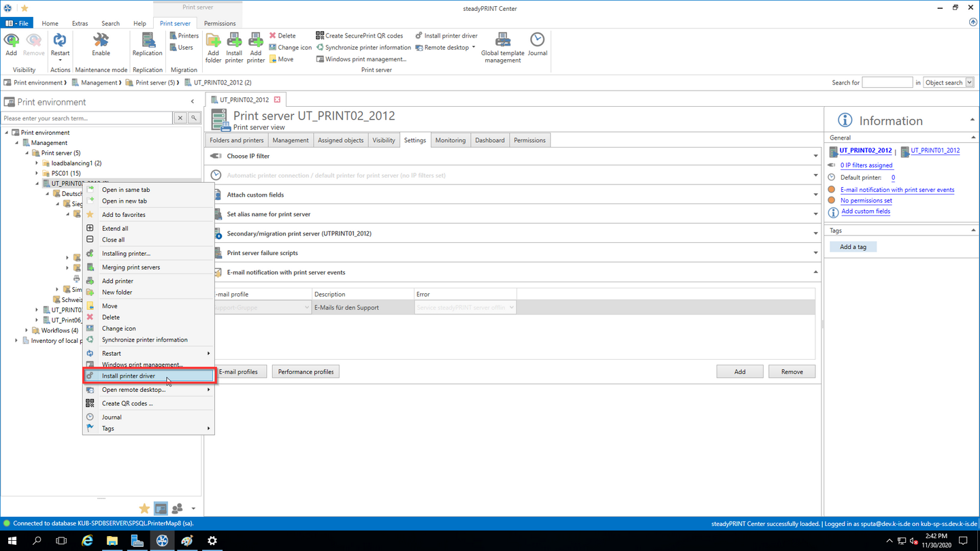Open the UT_PRINT01_2012 link in Information
Viewport: 980px width, 551px height.
[935, 150]
